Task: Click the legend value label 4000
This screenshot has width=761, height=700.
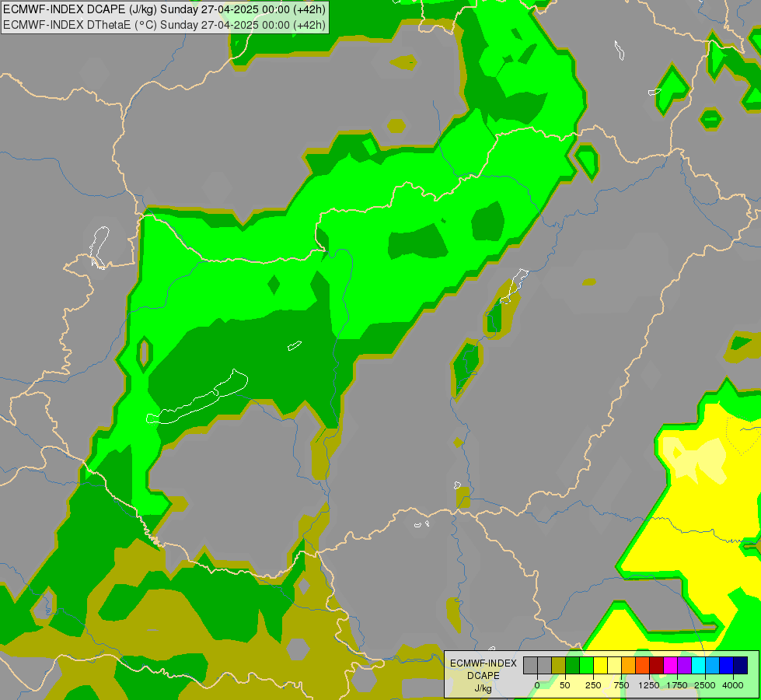Action: tap(733, 685)
